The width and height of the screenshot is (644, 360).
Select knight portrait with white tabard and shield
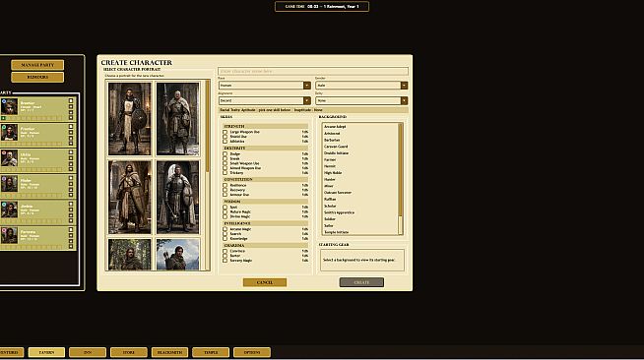tap(129, 118)
